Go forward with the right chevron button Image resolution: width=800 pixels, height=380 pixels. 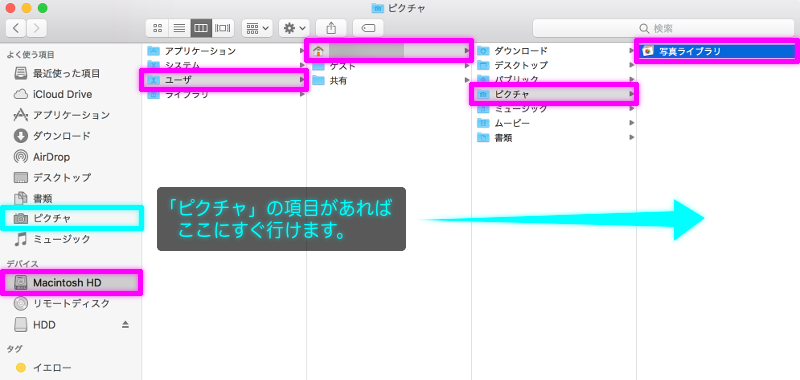[37, 28]
